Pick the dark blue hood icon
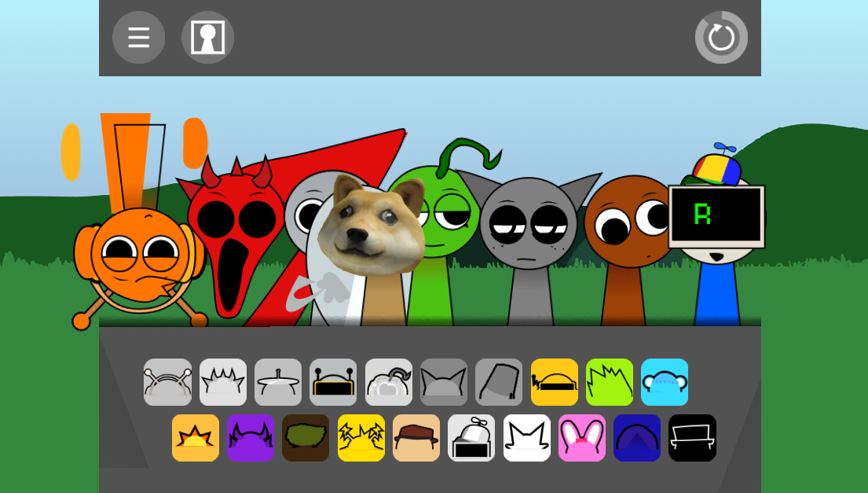The image size is (868, 493). click(x=637, y=438)
